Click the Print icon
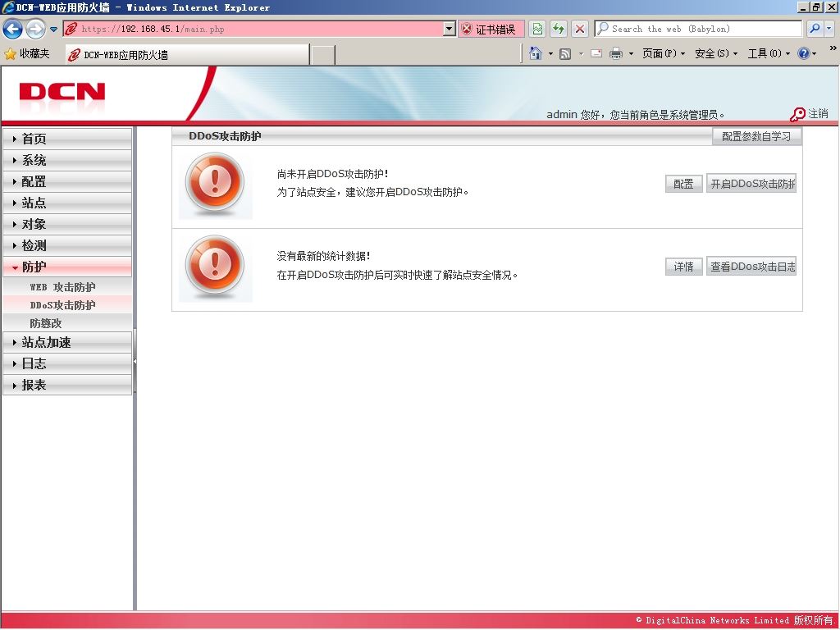Viewport: 840px width, 630px height. 616,53
